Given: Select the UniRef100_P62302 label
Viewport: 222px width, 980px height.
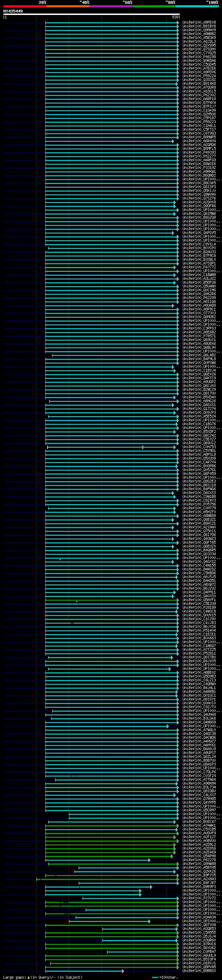Looking at the screenshot, I should (x=199, y=95).
